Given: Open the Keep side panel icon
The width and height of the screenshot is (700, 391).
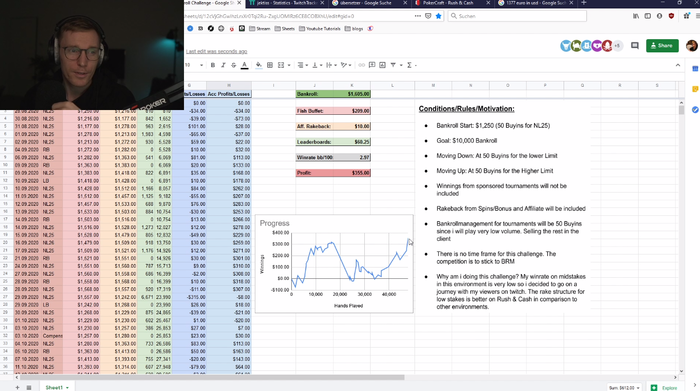Looking at the screenshot, I should tap(695, 89).
